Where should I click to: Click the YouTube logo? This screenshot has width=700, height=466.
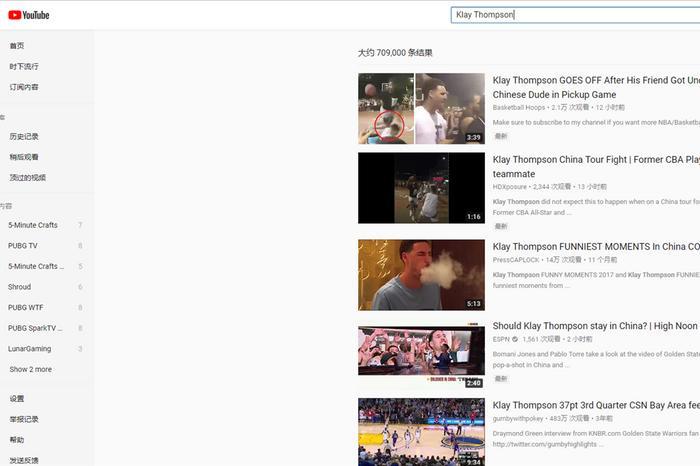pos(29,15)
